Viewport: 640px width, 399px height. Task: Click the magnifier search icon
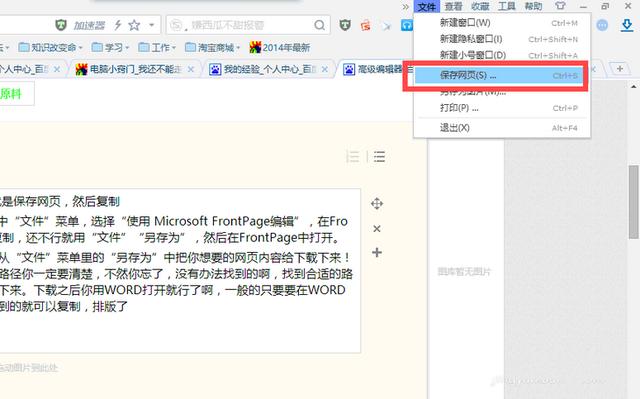320,25
